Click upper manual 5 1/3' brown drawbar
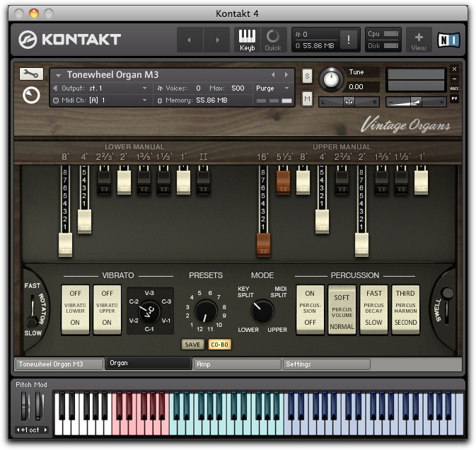476x450 pixels. click(283, 182)
